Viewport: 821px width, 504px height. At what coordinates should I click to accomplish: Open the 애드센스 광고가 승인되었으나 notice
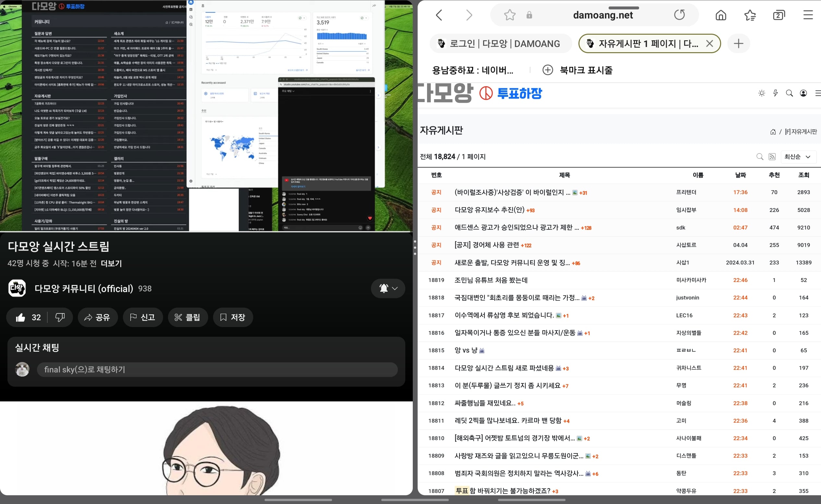(x=517, y=228)
